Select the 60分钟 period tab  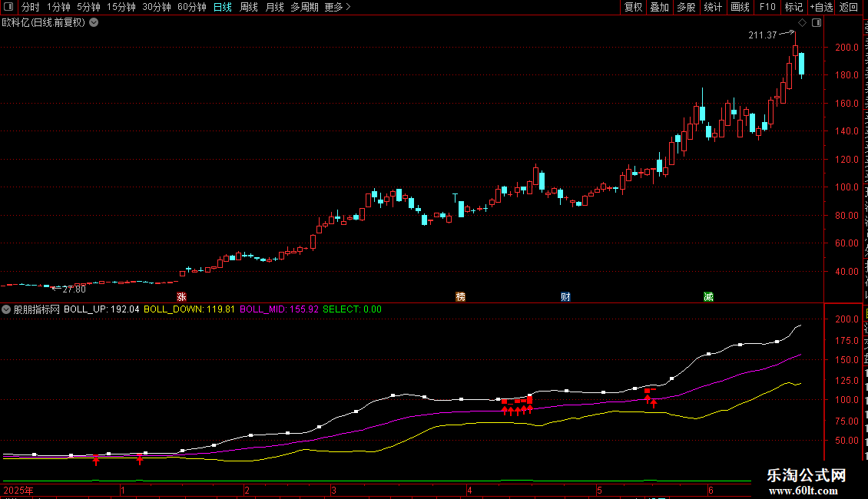[192, 7]
